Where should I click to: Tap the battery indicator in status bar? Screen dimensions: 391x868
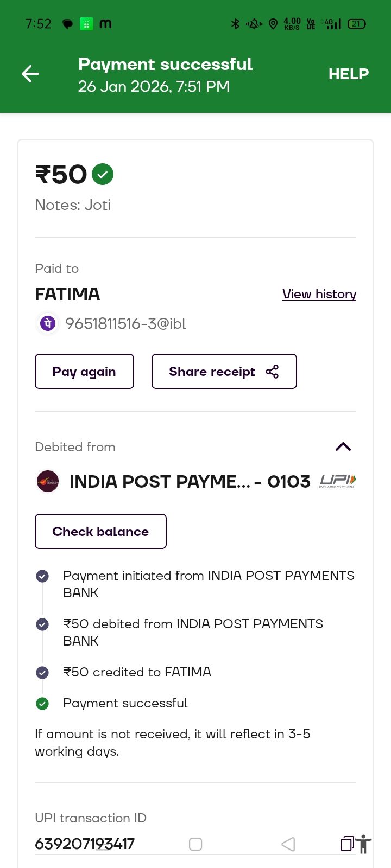[x=357, y=24]
